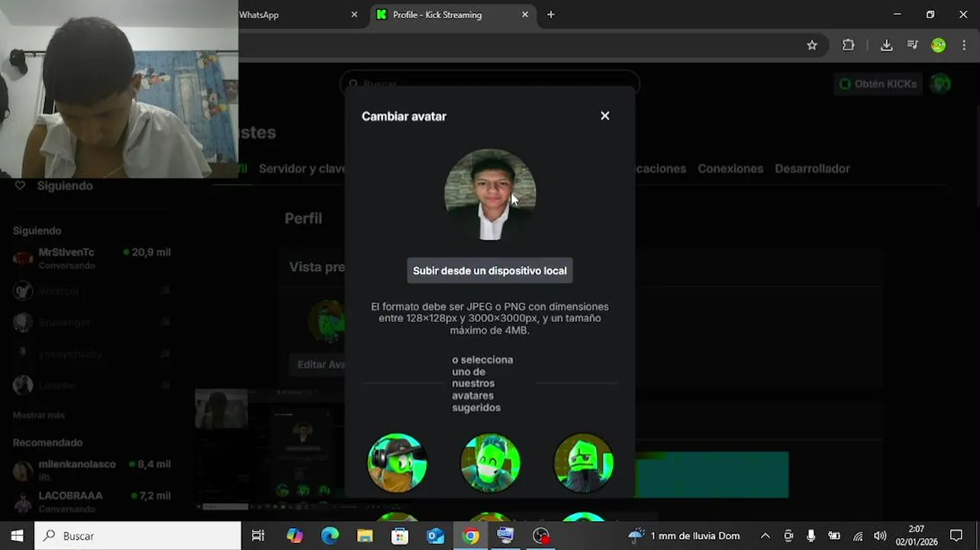Viewport: 980px width, 550px height.
Task: Bookmark this page with star icon
Action: (812, 45)
